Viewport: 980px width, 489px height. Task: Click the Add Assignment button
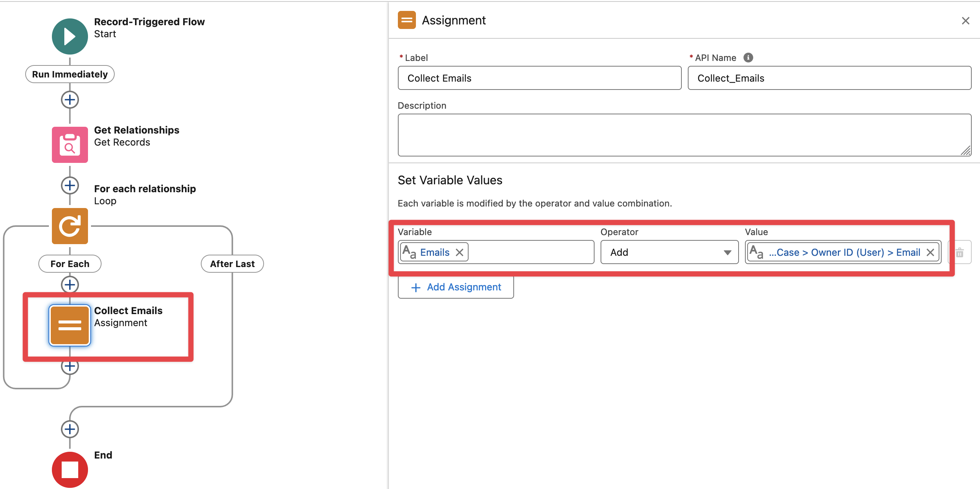456,287
